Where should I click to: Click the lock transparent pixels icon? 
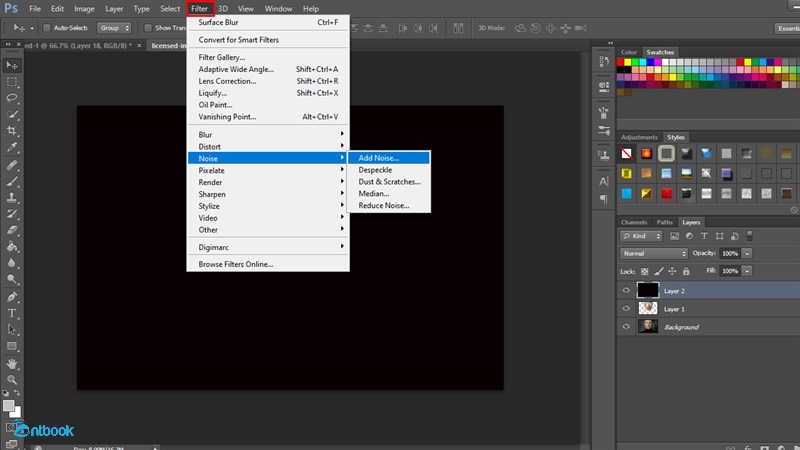[x=645, y=271]
